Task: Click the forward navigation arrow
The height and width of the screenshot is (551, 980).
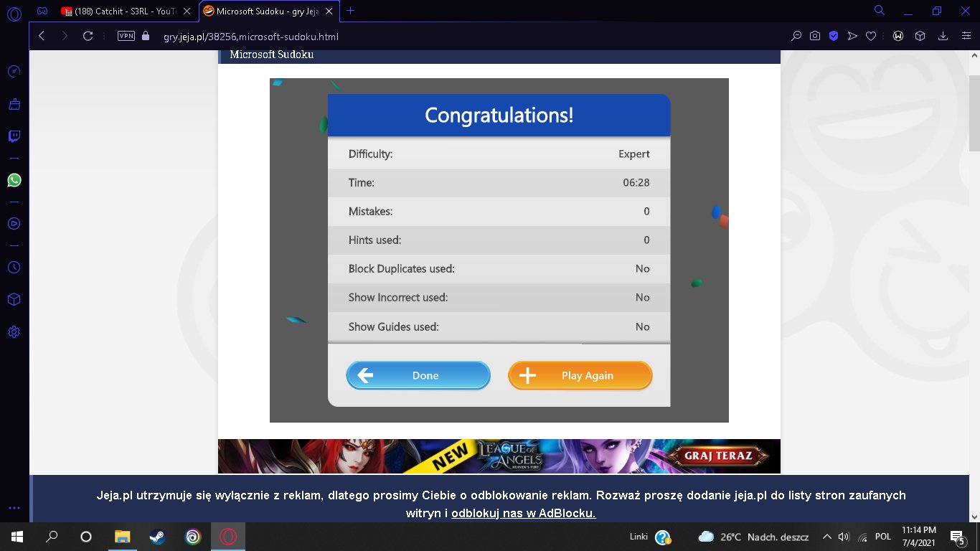Action: click(x=65, y=36)
